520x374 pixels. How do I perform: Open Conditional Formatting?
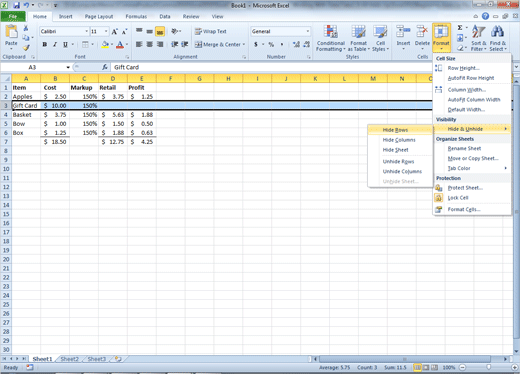pyautogui.click(x=330, y=38)
